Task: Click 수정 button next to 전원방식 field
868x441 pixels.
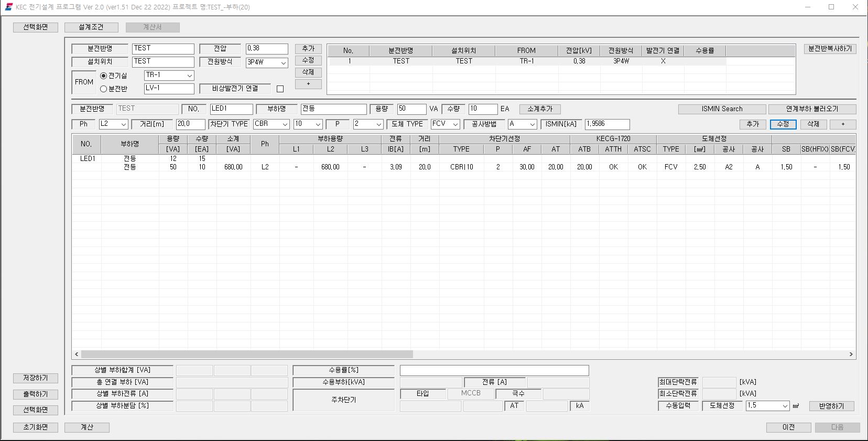Action: [308, 60]
